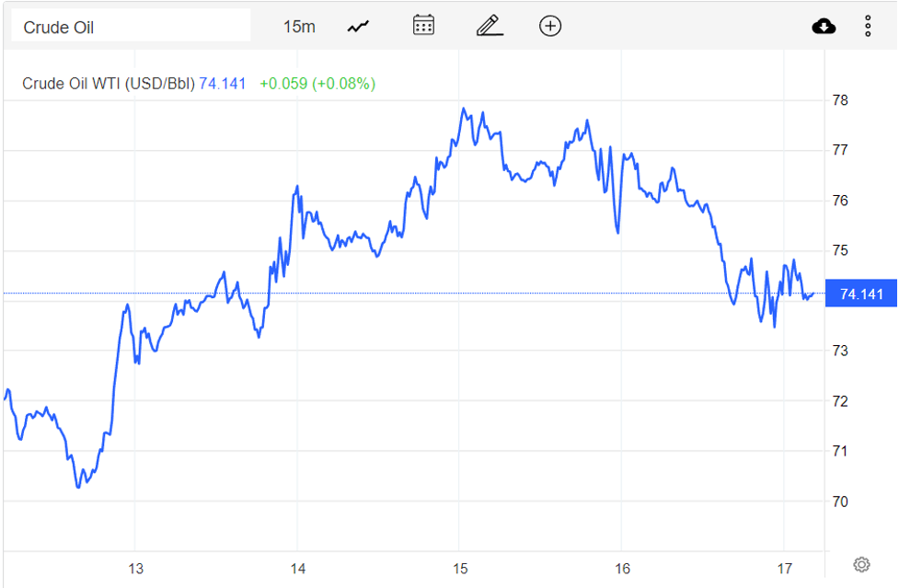
Task: Select date 17 on the time axis
Action: (784, 568)
